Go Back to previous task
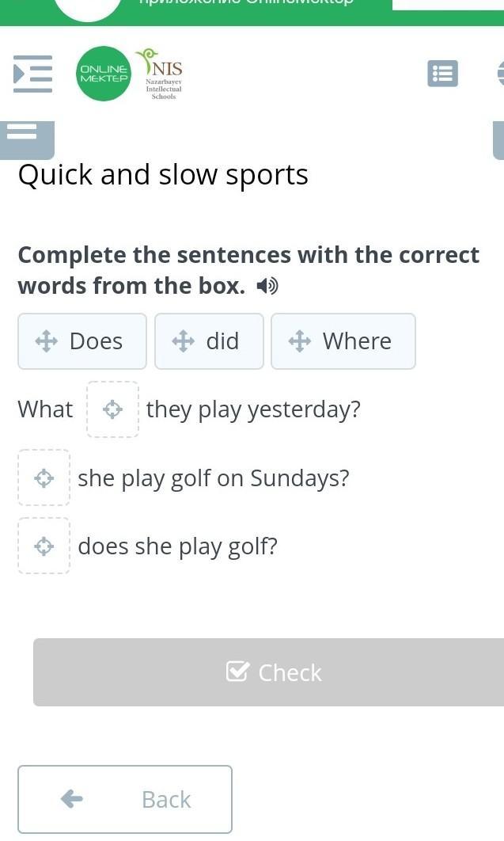This screenshot has width=504, height=841. pos(125,799)
